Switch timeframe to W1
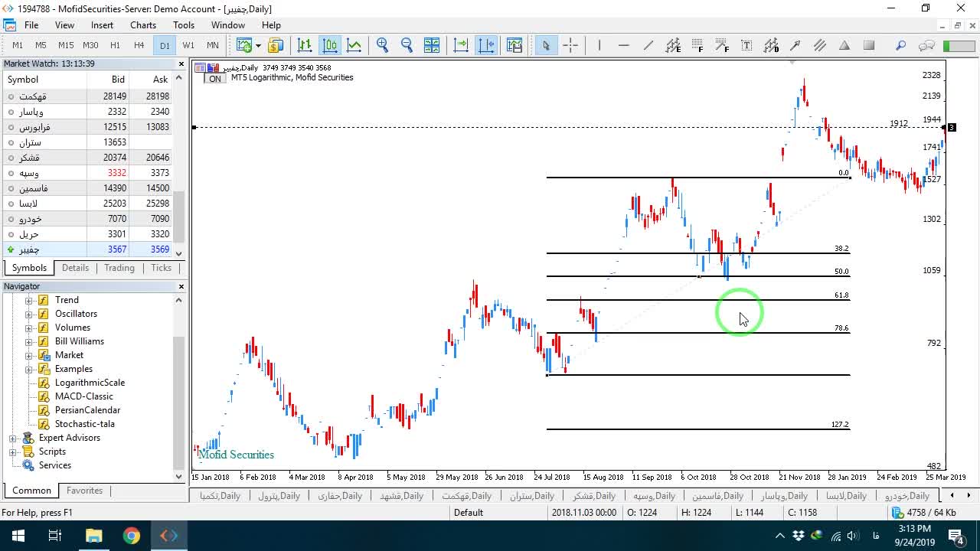The image size is (980, 551). (188, 45)
